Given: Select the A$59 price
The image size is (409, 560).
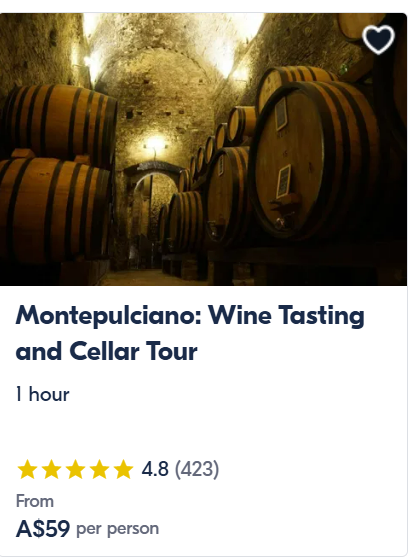Looking at the screenshot, I should (43, 529).
